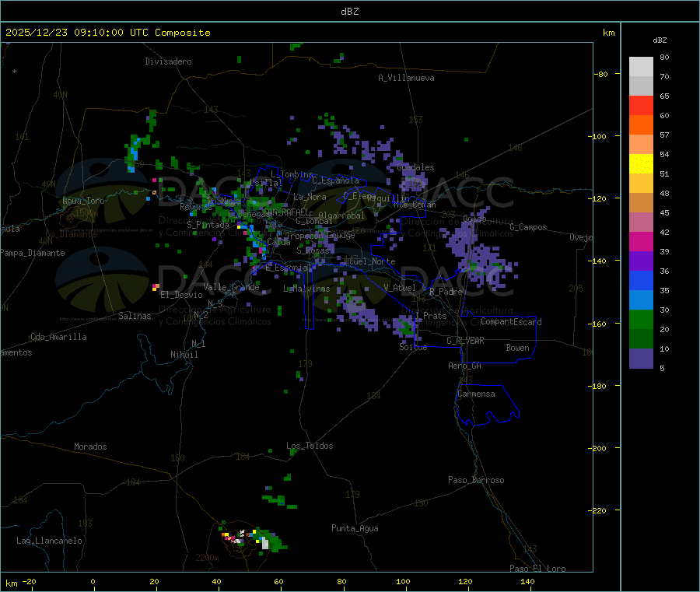Click the S_Pintada location label
Viewport: 700px width, 592px height.
208,225
